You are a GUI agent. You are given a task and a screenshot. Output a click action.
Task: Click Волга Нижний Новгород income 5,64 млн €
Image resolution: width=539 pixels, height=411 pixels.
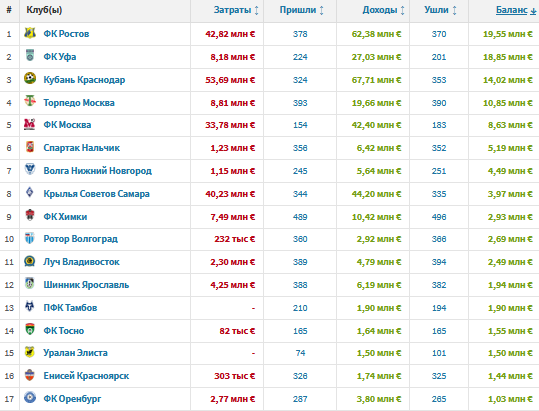point(379,171)
